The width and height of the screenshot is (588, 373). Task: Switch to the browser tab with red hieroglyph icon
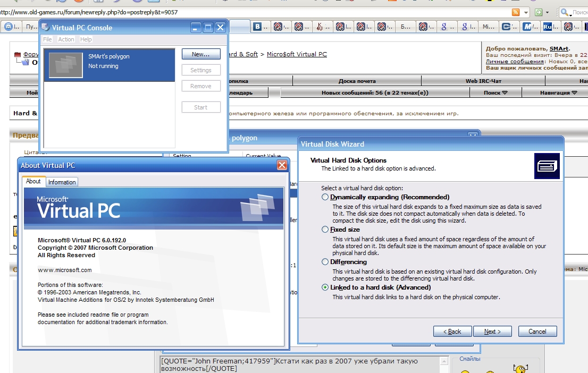pyautogui.click(x=323, y=27)
